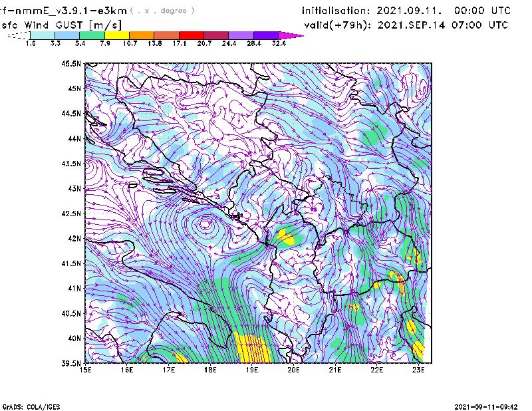Click the cyclone vortex center near 18E 42.3N
This screenshot has height=411, width=532.
(205, 224)
